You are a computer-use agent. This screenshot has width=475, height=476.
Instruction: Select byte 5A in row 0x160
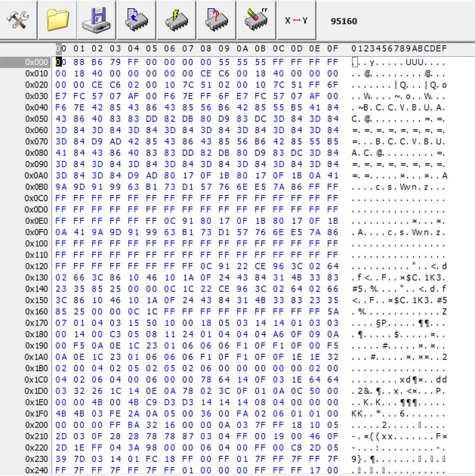click(x=332, y=311)
